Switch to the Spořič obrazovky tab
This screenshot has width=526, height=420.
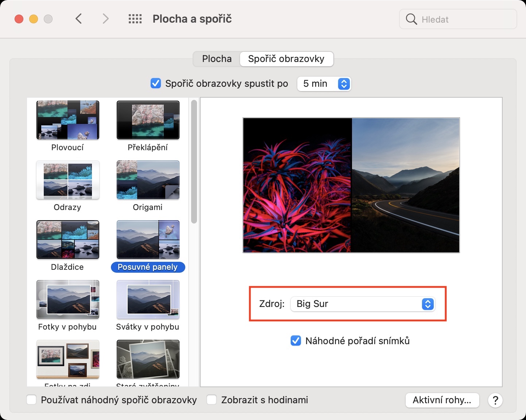pyautogui.click(x=286, y=59)
